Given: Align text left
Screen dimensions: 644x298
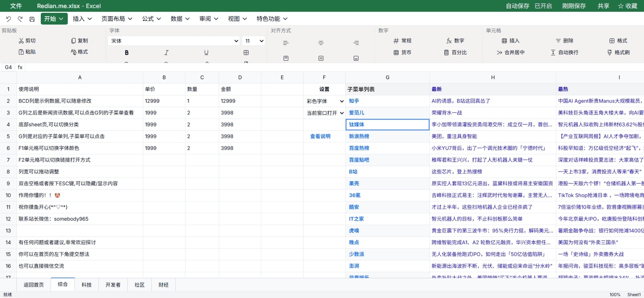Looking at the screenshot, I should (286, 43).
